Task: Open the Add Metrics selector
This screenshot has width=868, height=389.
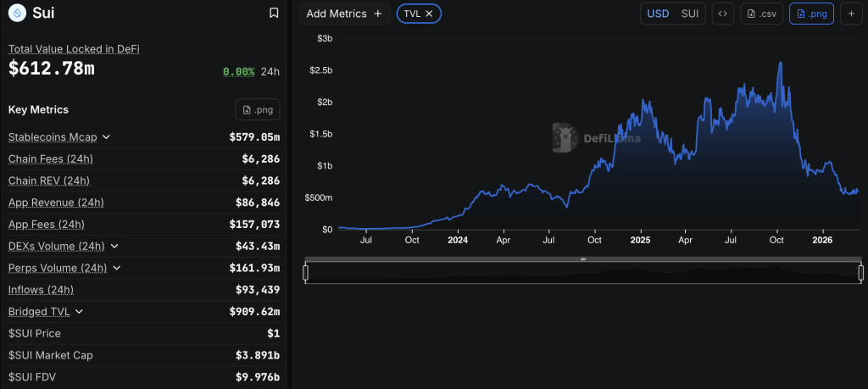Action: [344, 14]
